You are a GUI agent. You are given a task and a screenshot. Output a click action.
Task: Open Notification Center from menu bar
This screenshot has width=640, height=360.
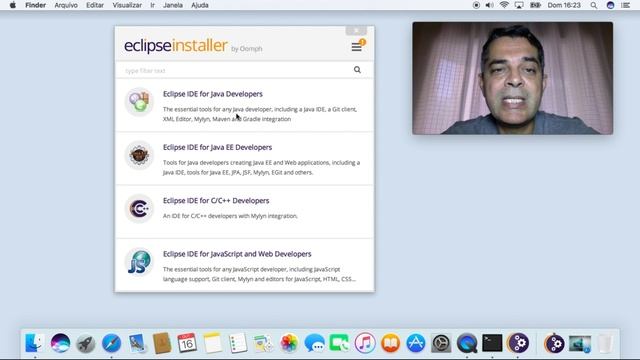[625, 5]
